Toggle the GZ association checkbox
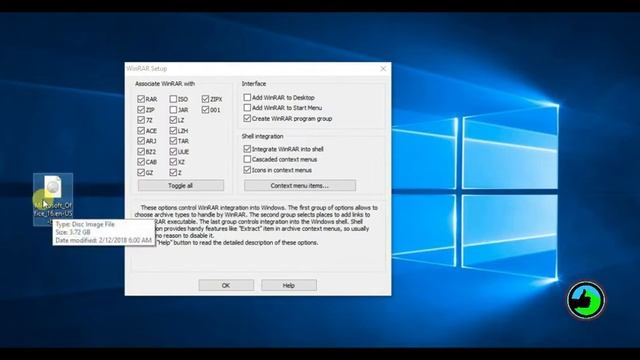Screen dimensions: 640x360 (141, 172)
